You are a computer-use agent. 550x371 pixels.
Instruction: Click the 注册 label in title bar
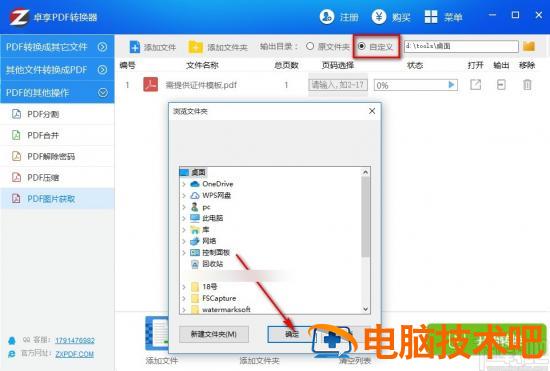pyautogui.click(x=349, y=17)
